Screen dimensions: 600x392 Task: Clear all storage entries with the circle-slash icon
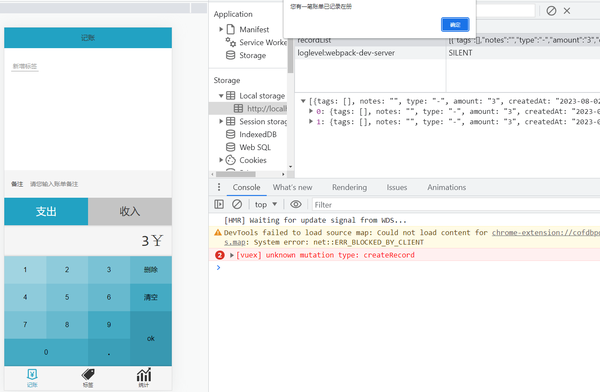pos(551,11)
